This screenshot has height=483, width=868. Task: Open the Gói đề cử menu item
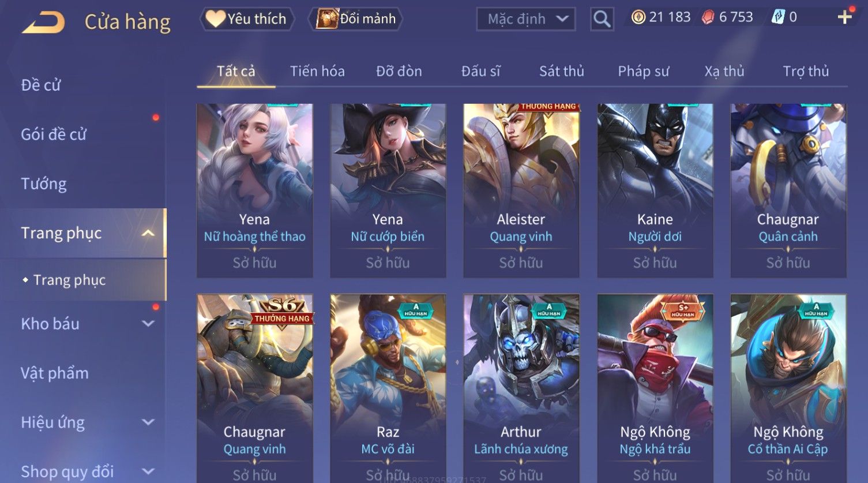tap(54, 134)
